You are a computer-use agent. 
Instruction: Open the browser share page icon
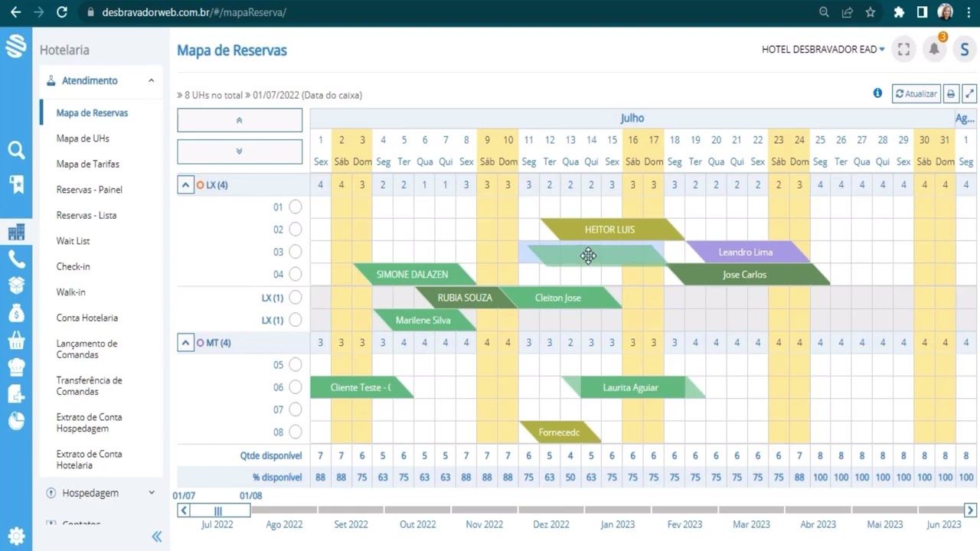coord(848,12)
